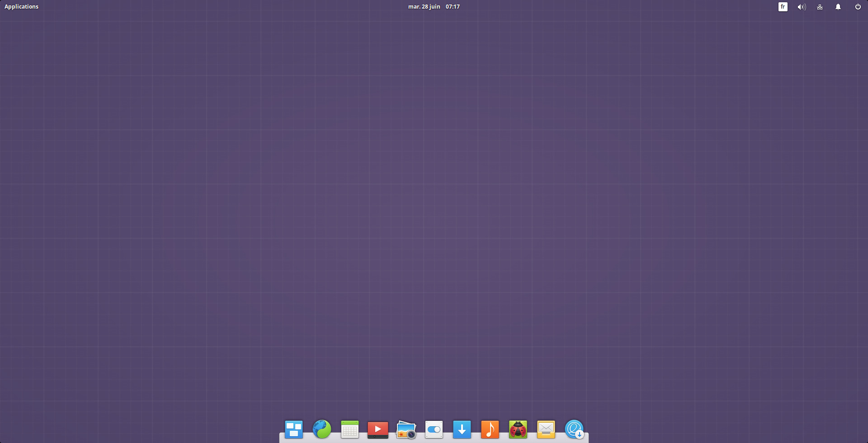Open the sound volume indicator
Screen dimensions: 868x443
[x=802, y=7]
